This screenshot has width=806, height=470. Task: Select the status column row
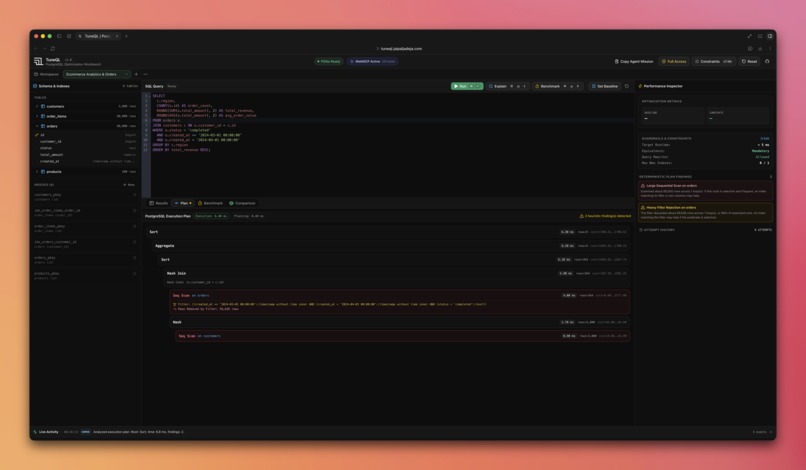85,148
